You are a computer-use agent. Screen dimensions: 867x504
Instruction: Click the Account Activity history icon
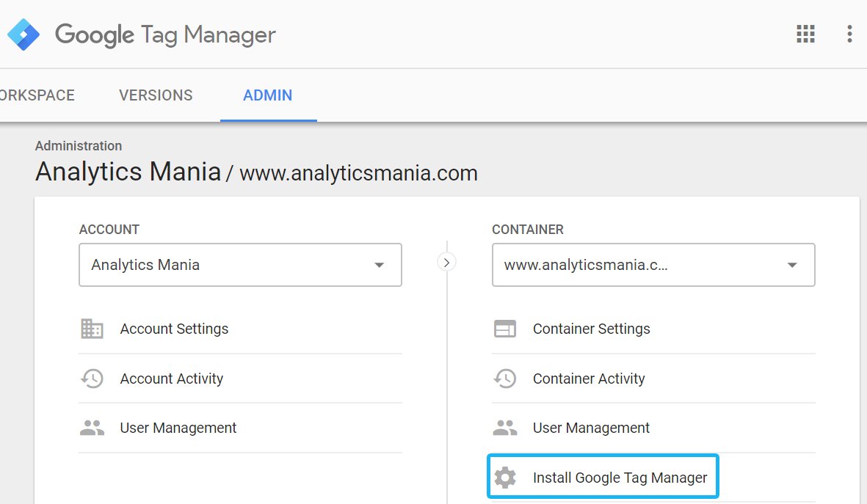tap(92, 379)
